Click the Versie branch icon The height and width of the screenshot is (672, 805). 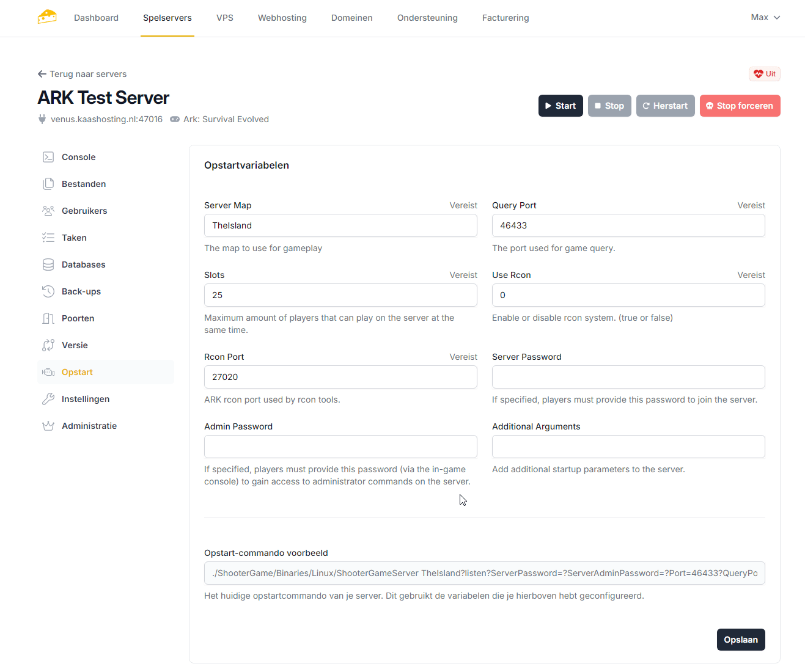click(x=48, y=345)
